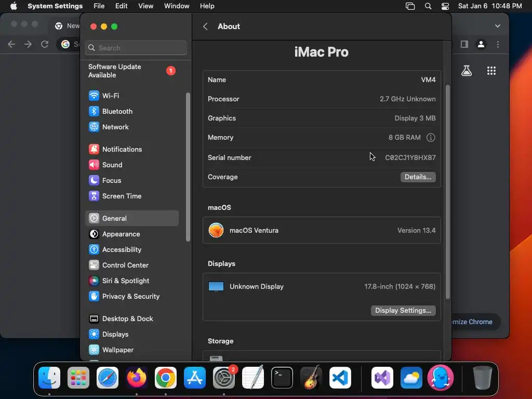Launch Visual Studio Code from Dock

(x=340, y=378)
